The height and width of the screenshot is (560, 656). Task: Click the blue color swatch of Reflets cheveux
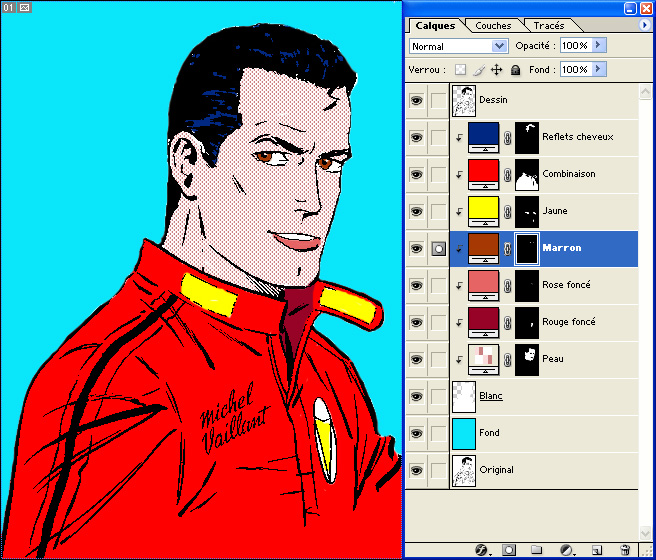[x=484, y=138]
